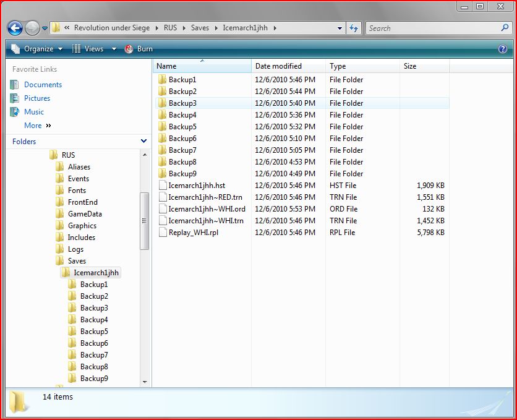517x420 pixels.
Task: Click the Back navigation arrow button
Action: (15, 28)
